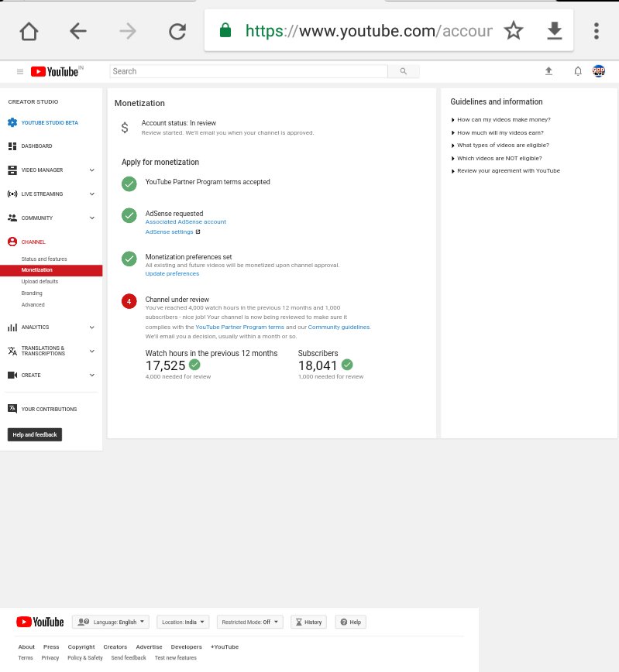Click the Video Manager icon
The image size is (619, 672).
[x=12, y=170]
